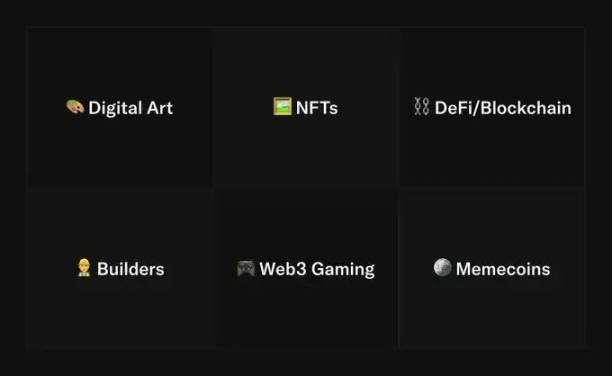Click the paint palette icon beside Digital Art
The image size is (612, 376).
pyautogui.click(x=75, y=107)
